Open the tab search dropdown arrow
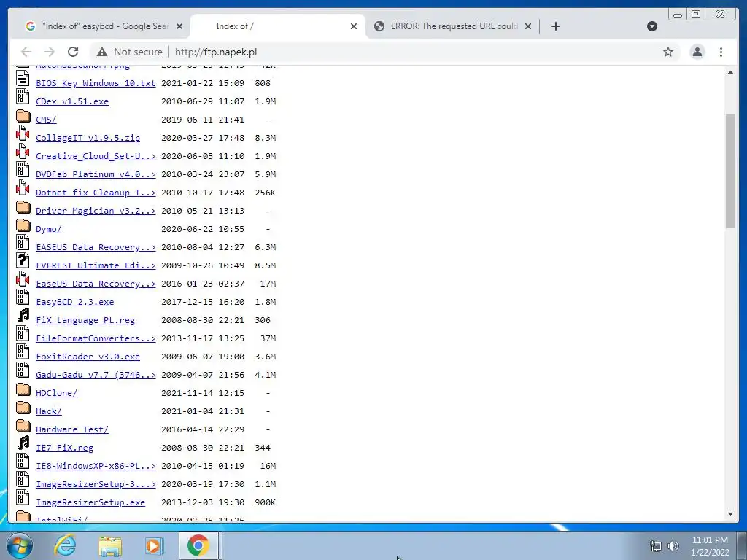 coord(652,26)
